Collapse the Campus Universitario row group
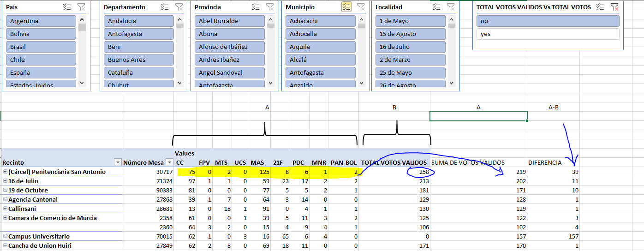Screen dimensions: 644x251 click(5, 237)
